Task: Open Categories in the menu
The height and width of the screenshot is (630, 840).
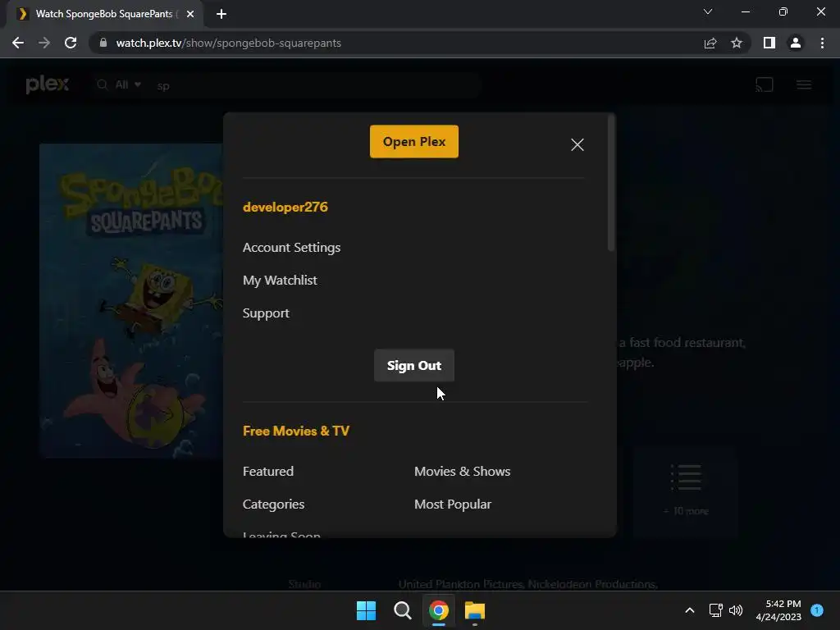Action: (273, 504)
